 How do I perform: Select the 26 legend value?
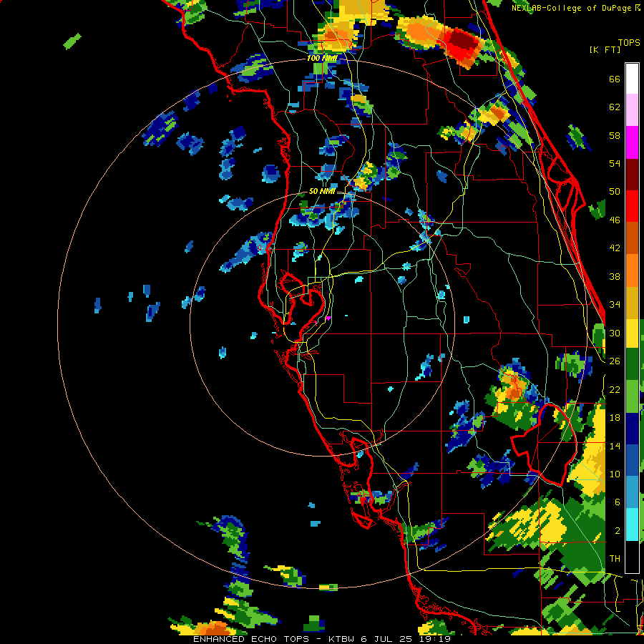click(615, 361)
